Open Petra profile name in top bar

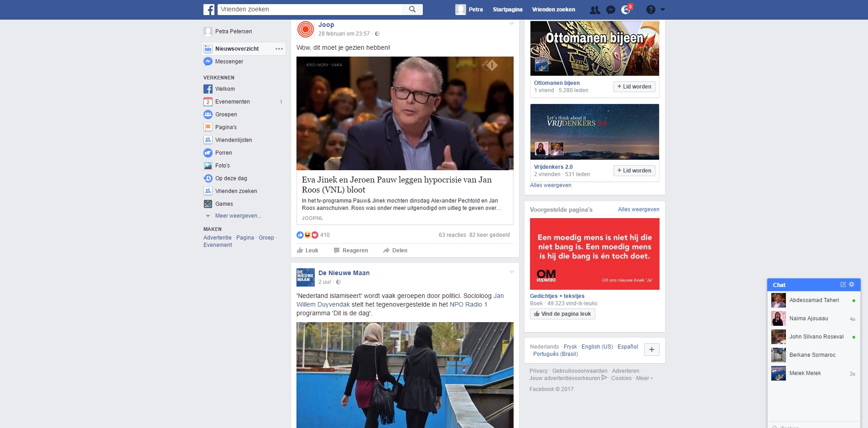pyautogui.click(x=476, y=10)
